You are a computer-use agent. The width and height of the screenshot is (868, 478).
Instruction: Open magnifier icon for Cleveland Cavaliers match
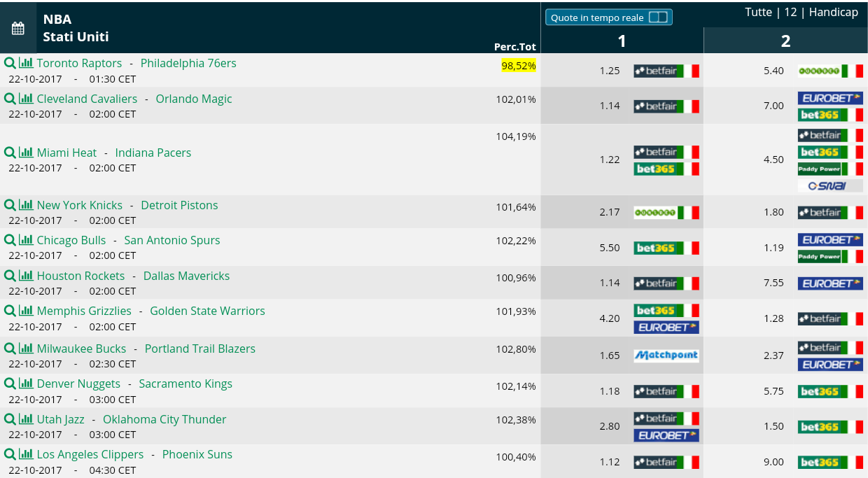10,99
